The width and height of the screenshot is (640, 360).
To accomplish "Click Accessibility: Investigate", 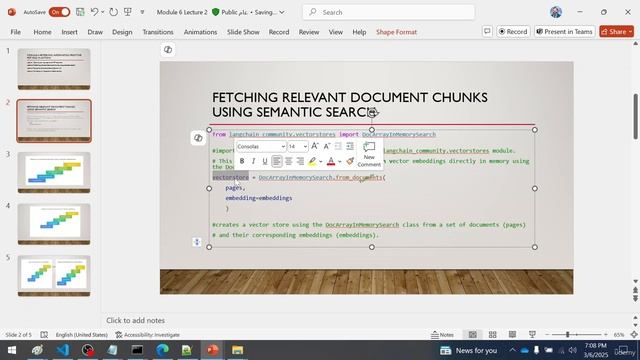I will click(147, 335).
